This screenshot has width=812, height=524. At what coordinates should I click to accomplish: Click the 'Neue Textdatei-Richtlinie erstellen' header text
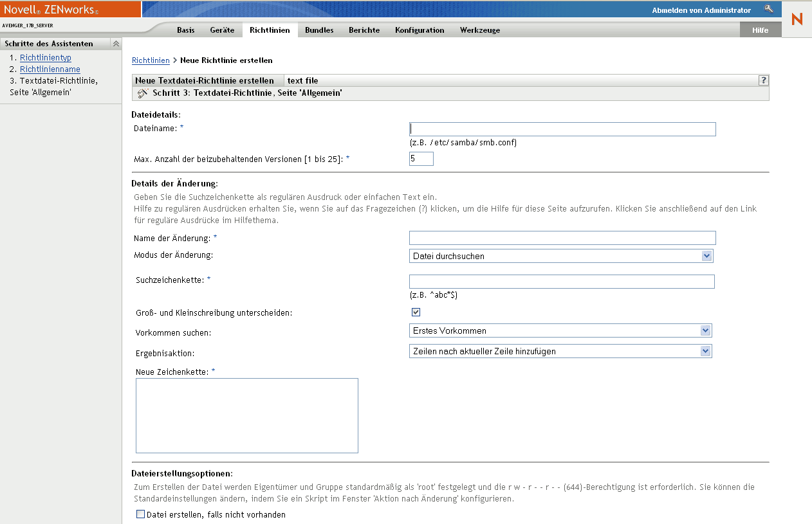pos(205,80)
